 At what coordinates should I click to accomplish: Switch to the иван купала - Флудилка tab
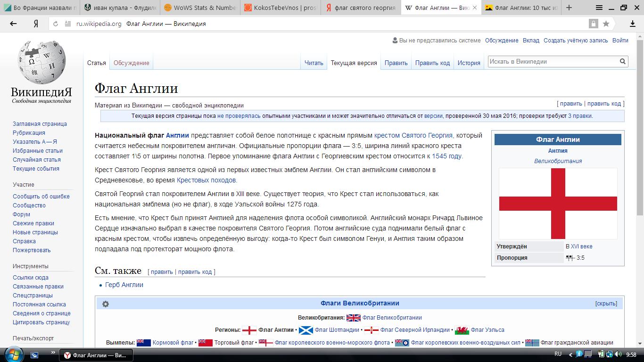coord(121,8)
